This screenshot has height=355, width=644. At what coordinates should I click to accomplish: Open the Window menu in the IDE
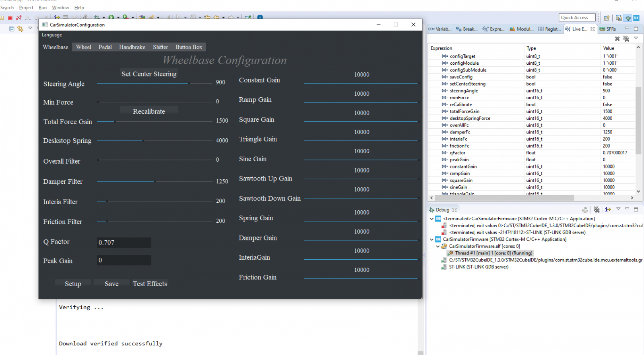coord(60,8)
